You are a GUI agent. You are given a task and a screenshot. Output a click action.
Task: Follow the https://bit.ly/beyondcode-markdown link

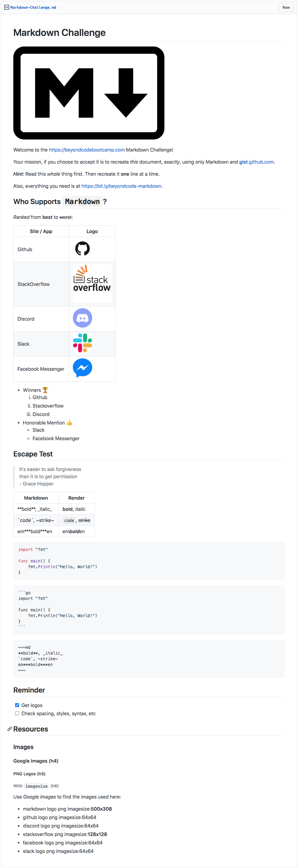[x=121, y=186]
